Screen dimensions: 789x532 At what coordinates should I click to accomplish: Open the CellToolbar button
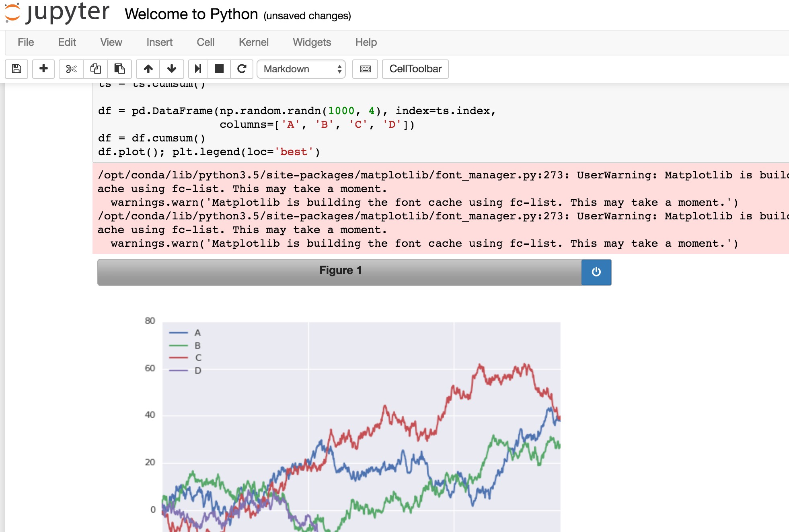click(x=415, y=69)
